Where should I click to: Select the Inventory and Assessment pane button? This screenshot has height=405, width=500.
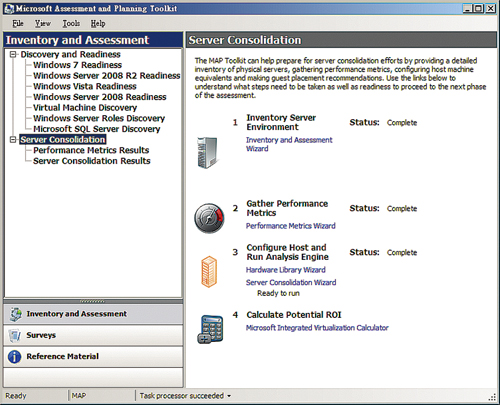[x=93, y=314]
